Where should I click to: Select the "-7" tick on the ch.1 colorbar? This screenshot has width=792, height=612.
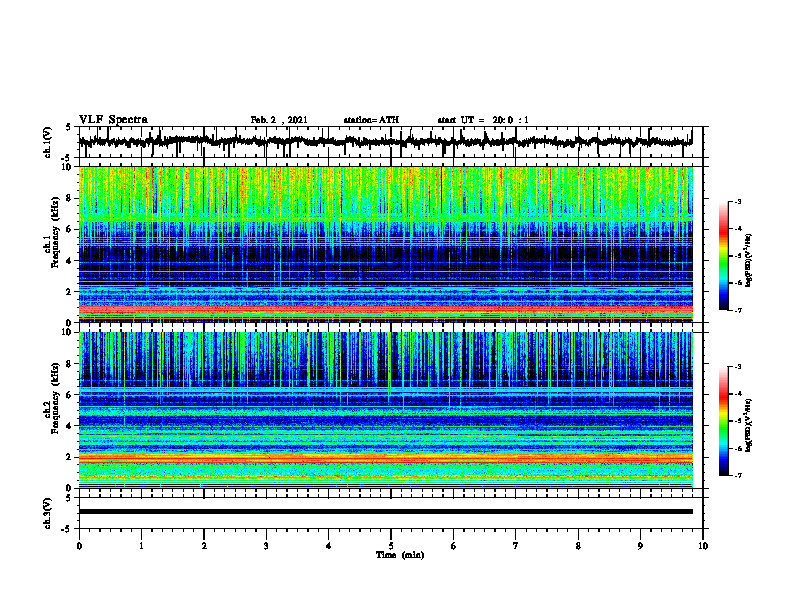737,310
